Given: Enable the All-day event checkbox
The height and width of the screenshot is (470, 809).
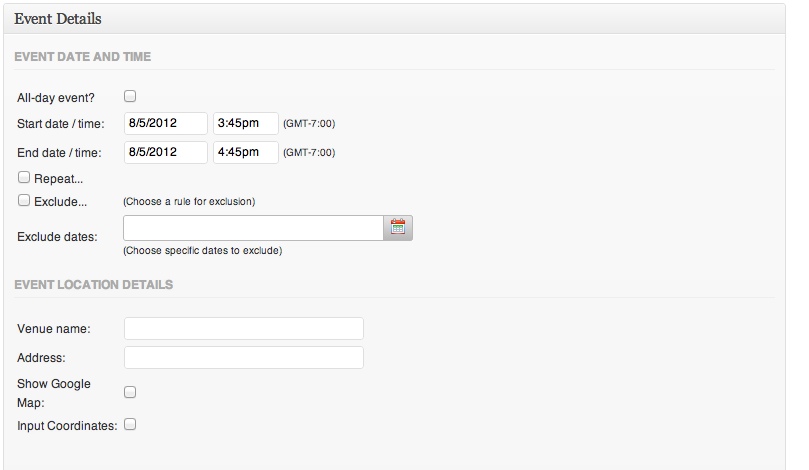Looking at the screenshot, I should (130, 96).
